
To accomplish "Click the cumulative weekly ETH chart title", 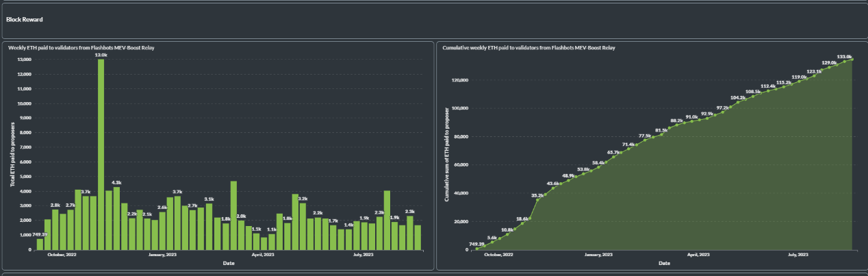I will pyautogui.click(x=529, y=48).
